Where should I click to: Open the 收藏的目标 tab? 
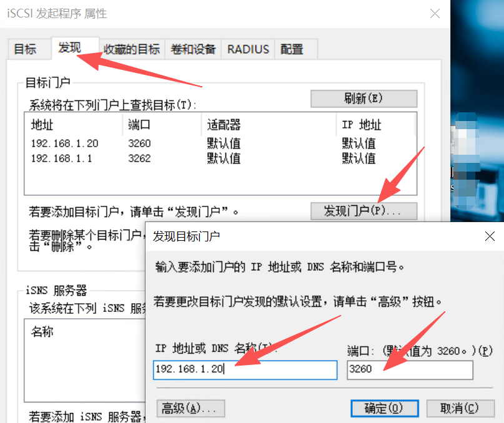132,49
